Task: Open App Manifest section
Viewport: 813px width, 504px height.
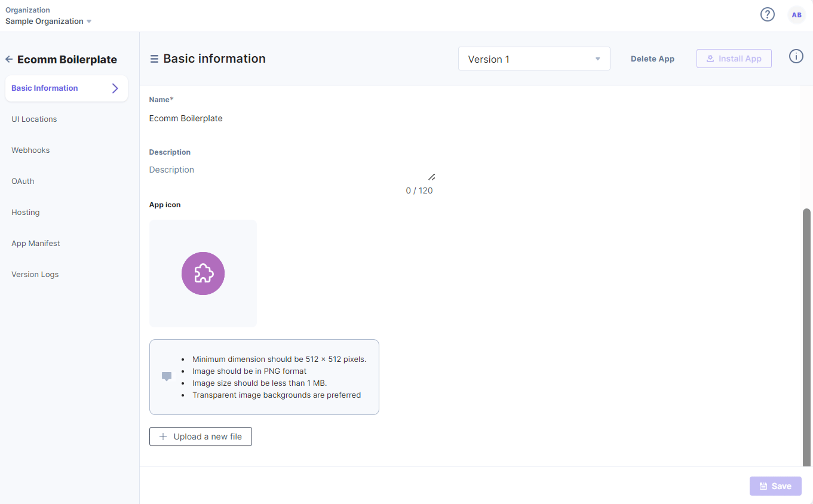Action: (36, 243)
